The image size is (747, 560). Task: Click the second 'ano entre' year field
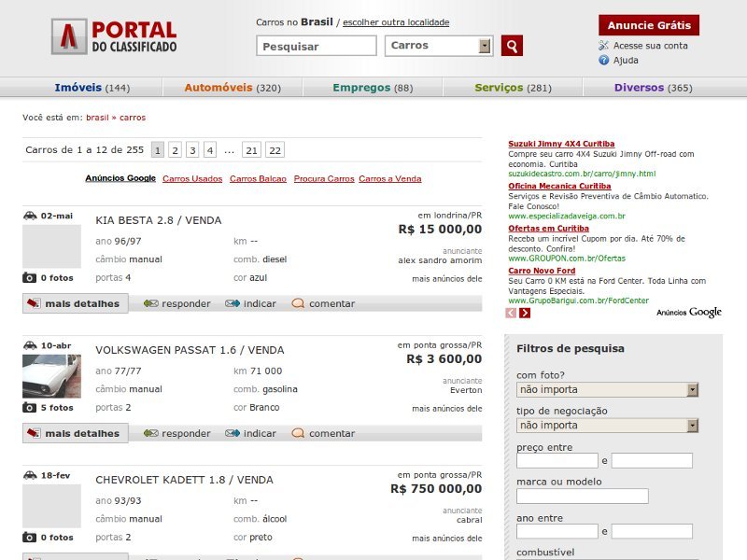click(x=652, y=531)
